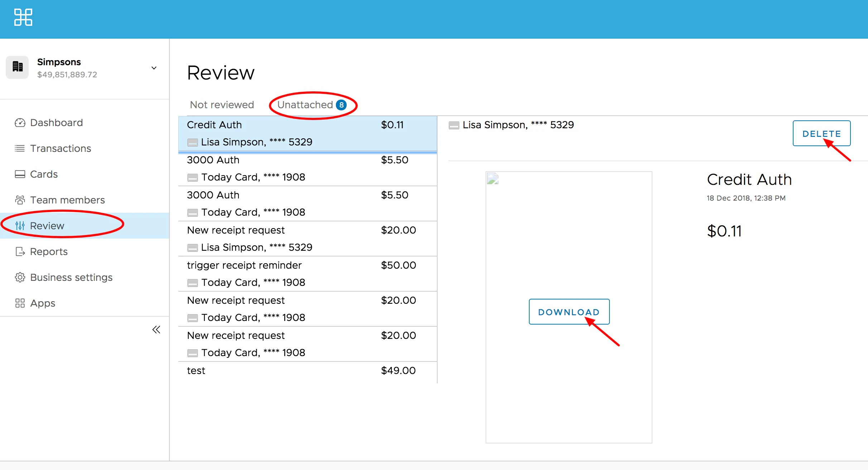The image size is (868, 470).
Task: Click the Reports export icon
Action: coord(20,252)
